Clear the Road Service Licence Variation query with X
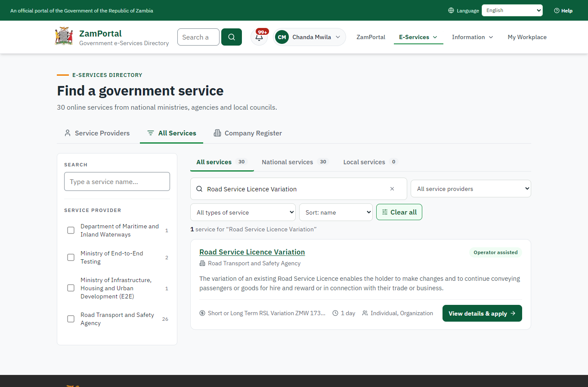Screen dimensions: 588x387 coord(392,189)
